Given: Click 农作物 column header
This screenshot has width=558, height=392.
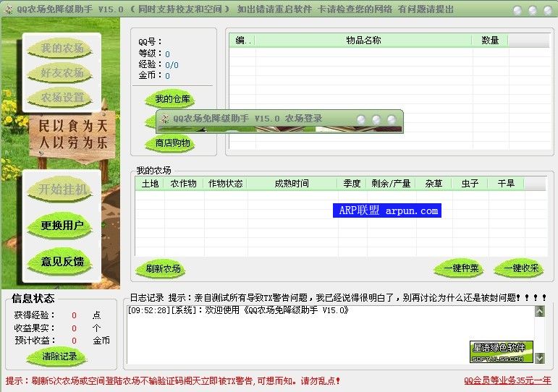Looking at the screenshot, I should (x=184, y=183).
